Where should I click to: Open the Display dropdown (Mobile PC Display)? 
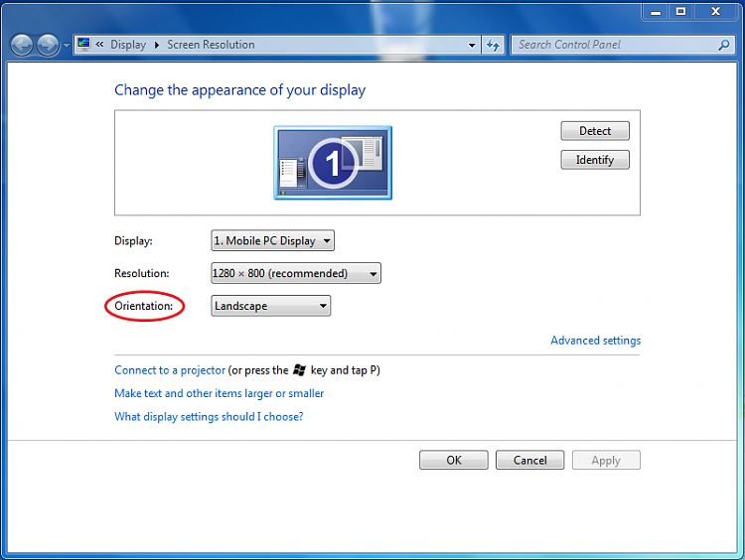(272, 241)
